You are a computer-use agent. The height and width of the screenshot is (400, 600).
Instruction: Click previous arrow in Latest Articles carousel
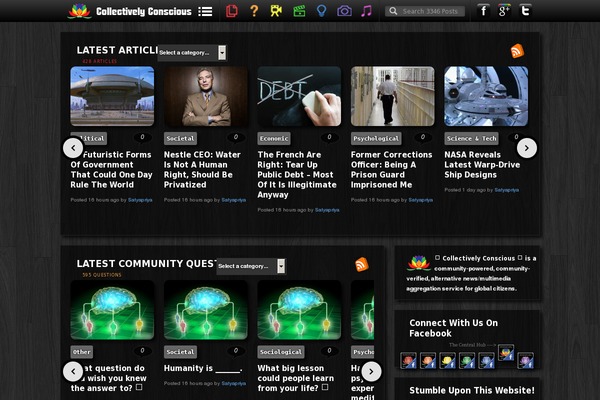coord(73,148)
